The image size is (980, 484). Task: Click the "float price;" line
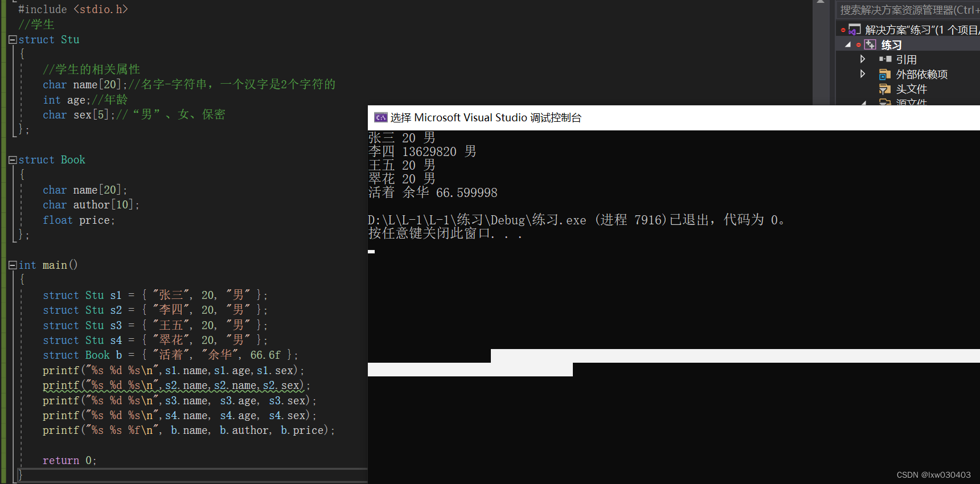point(79,220)
